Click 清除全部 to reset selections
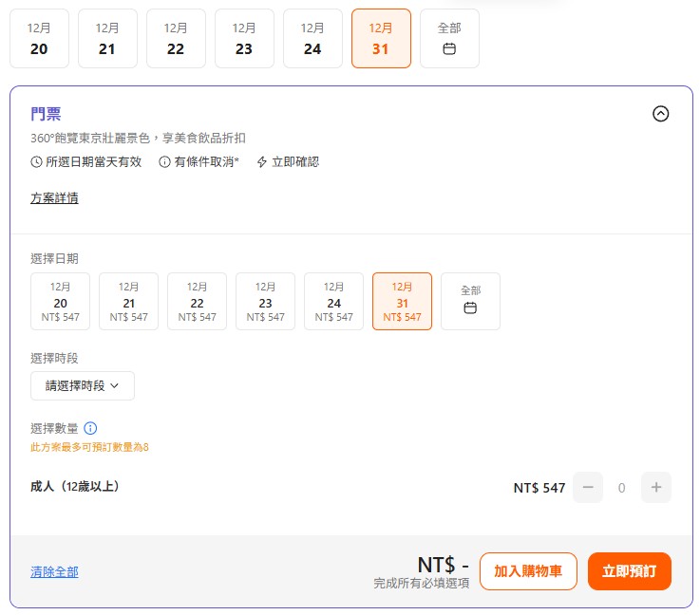 (x=54, y=571)
